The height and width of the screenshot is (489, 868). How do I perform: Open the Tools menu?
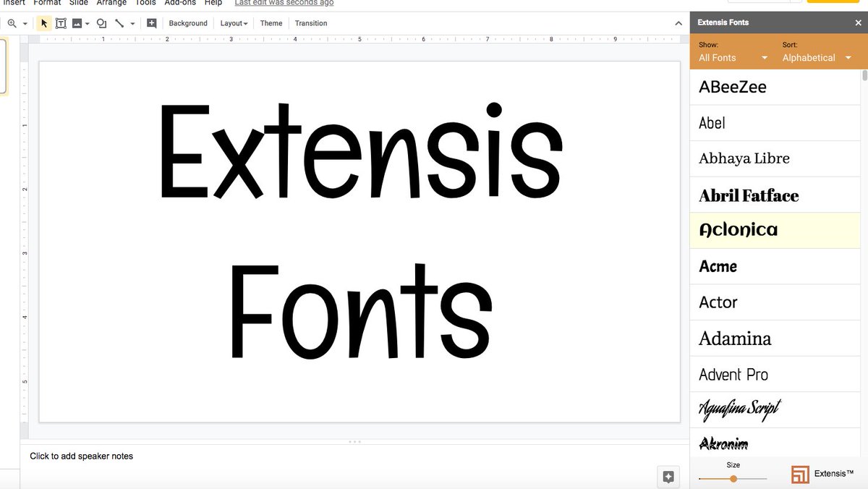coord(145,3)
